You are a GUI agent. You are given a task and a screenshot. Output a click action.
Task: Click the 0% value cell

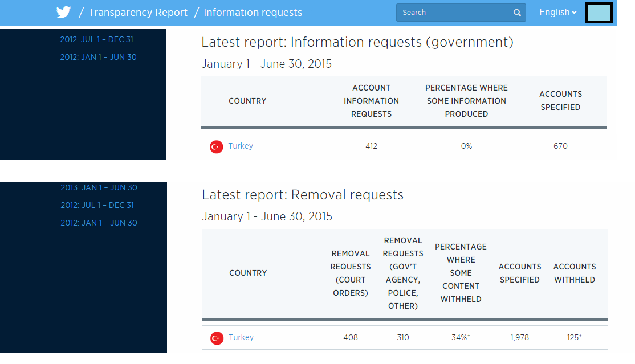pos(466,146)
